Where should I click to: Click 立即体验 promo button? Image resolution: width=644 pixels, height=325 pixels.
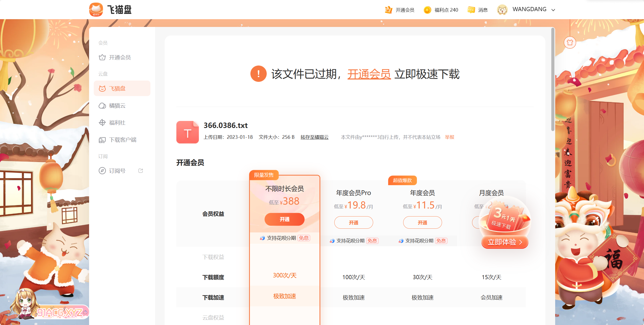pyautogui.click(x=504, y=242)
